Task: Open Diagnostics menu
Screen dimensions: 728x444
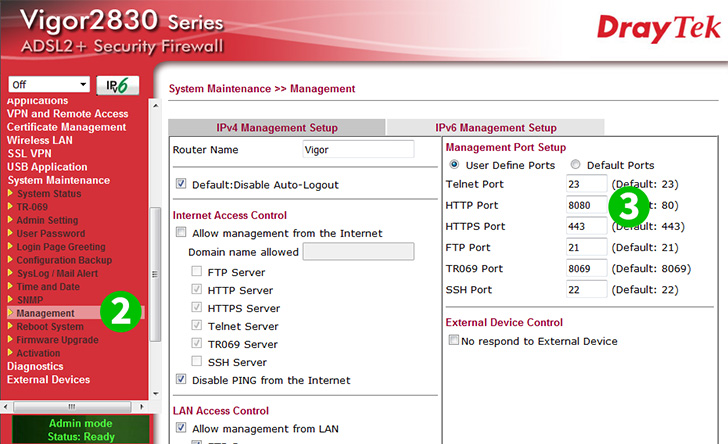Action: 35,366
